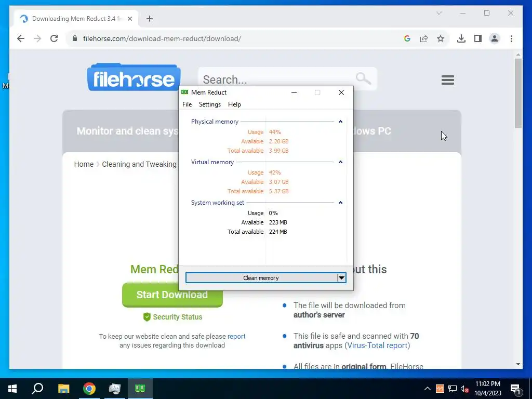
Task: Click the search magnifier icon on FileHorse
Action: [363, 79]
